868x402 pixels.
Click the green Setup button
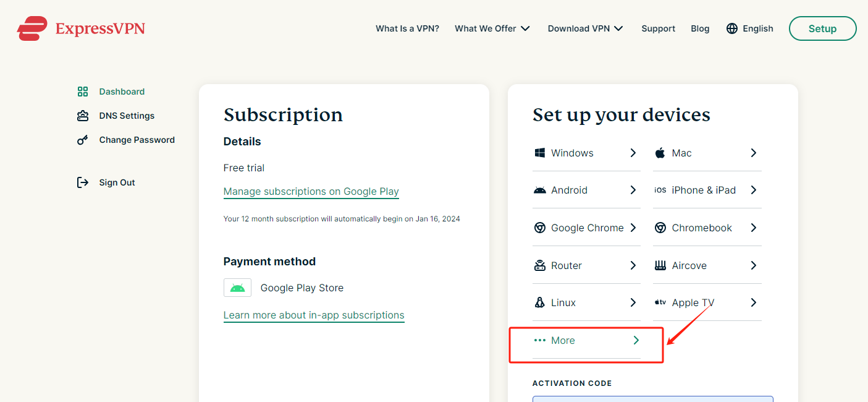pyautogui.click(x=823, y=28)
